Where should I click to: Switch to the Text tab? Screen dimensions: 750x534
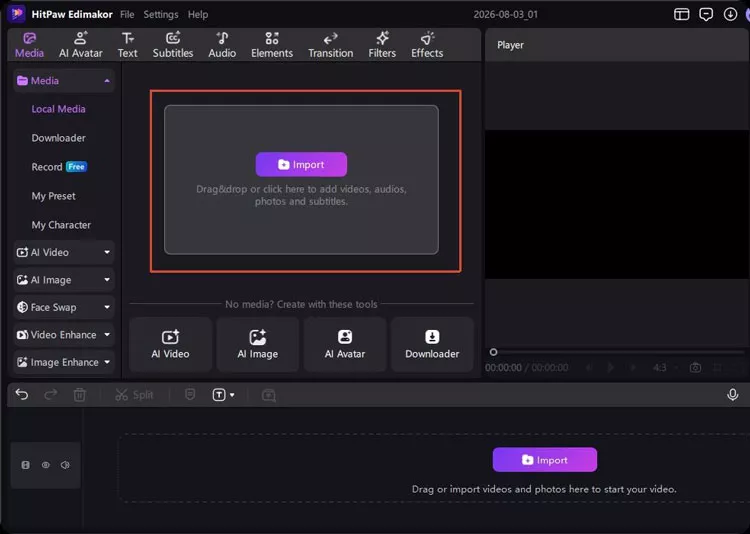128,45
